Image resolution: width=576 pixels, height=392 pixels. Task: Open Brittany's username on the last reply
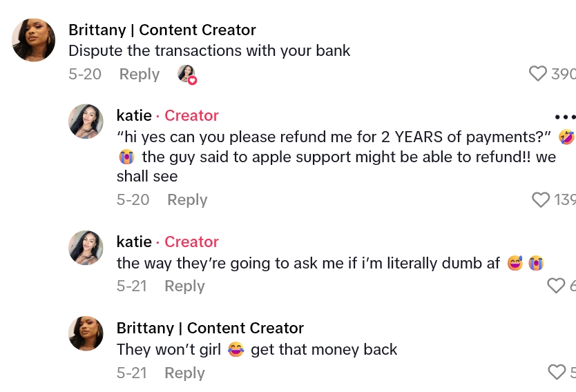(210, 328)
